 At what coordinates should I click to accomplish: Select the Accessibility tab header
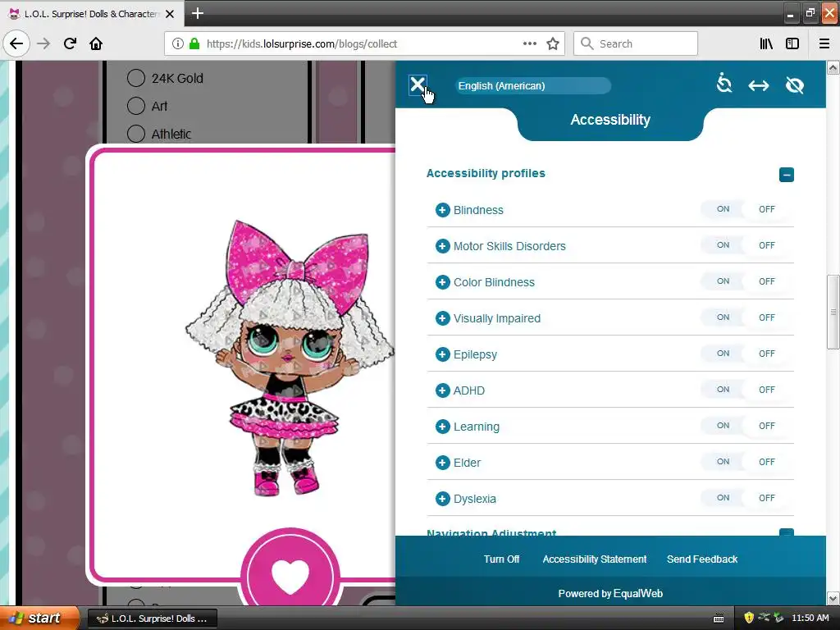(x=610, y=120)
